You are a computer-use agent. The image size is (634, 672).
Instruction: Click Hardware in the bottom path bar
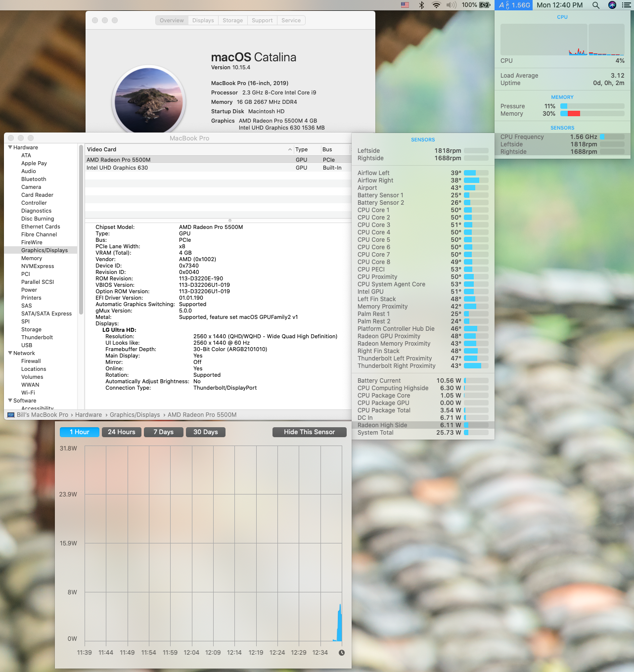click(x=89, y=415)
